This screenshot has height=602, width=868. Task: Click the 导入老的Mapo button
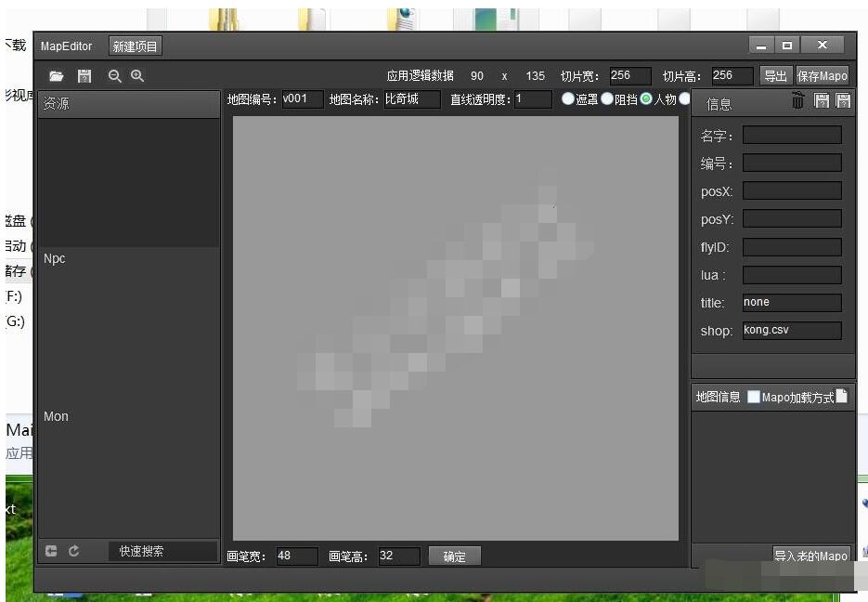point(811,556)
